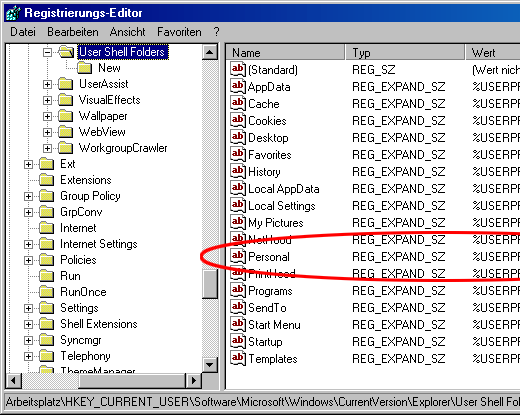Open the Datei menu
The image size is (520, 415).
[x=23, y=32]
